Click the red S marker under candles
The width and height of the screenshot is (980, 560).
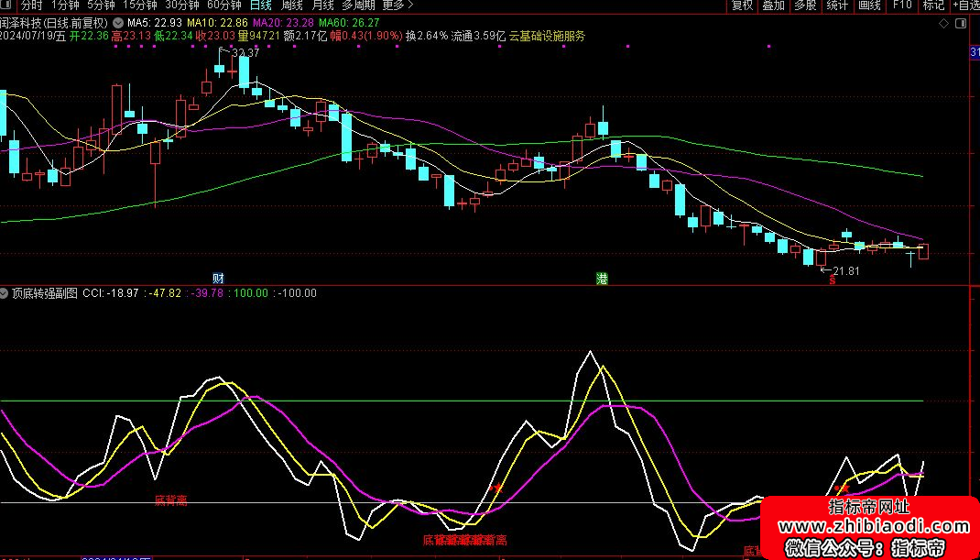pyautogui.click(x=832, y=281)
